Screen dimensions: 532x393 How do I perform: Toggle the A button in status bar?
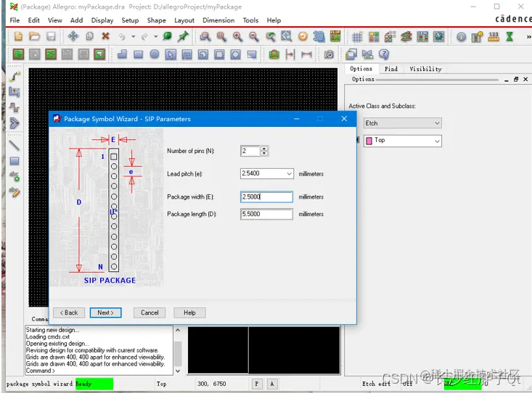[x=271, y=384]
